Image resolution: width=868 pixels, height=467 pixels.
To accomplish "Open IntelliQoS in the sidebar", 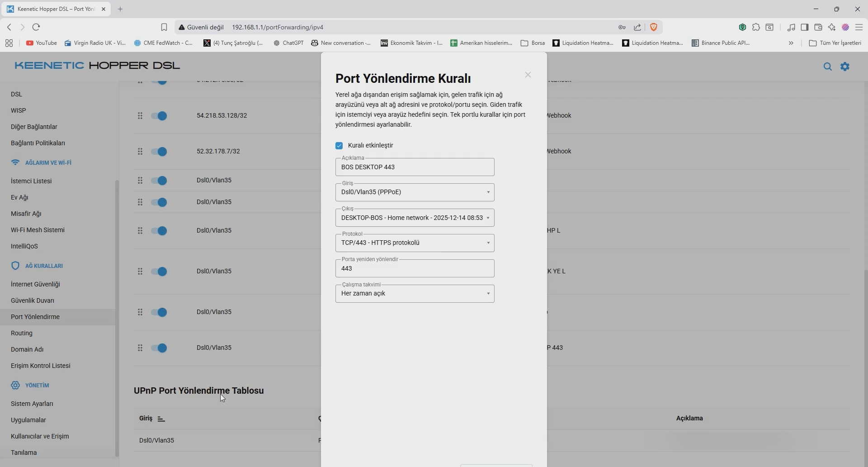I will tap(24, 246).
